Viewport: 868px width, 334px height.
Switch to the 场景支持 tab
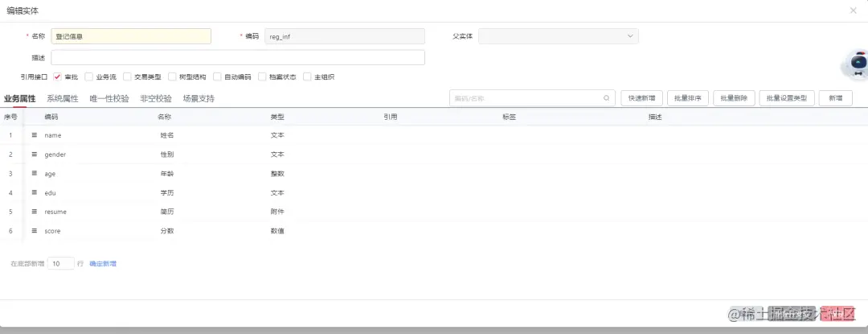(x=199, y=99)
